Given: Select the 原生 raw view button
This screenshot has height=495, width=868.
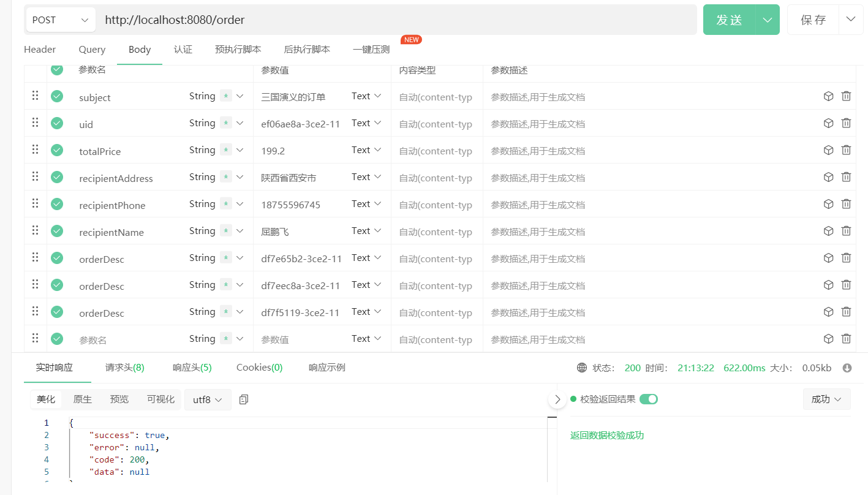Looking at the screenshot, I should point(83,399).
